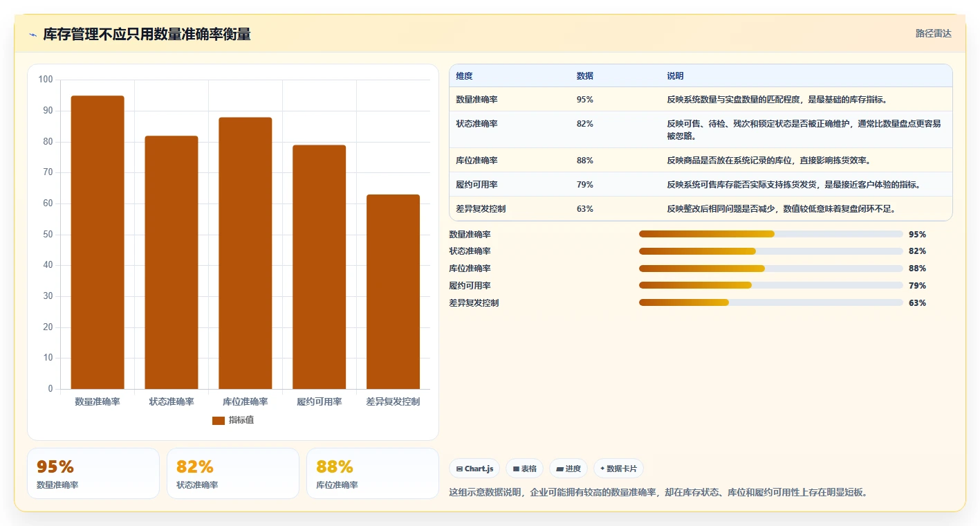Toggle the 指标值 legend swatch
980x526 pixels.
219,420
